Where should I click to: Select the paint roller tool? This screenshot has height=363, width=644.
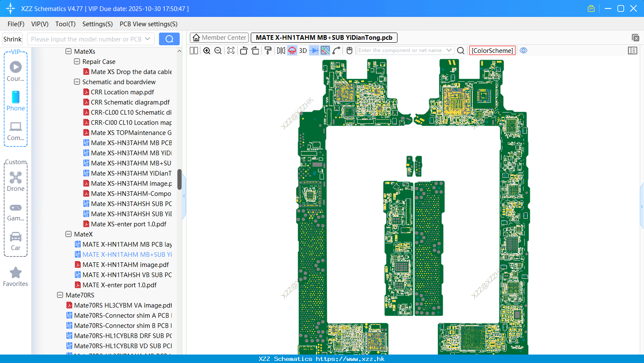[268, 51]
